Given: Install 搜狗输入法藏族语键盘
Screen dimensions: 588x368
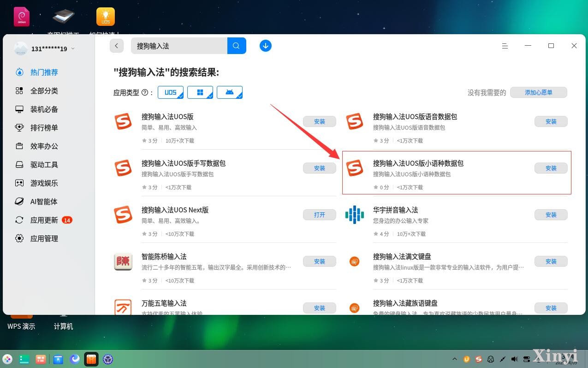Looking at the screenshot, I should click(551, 308).
